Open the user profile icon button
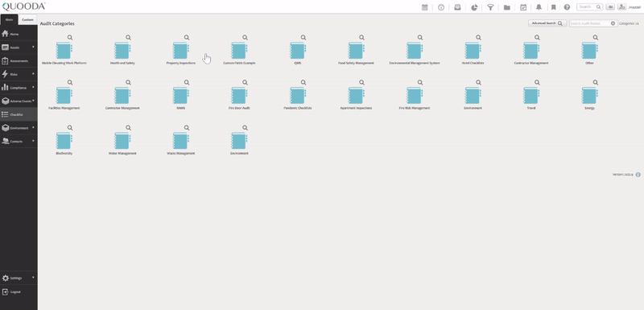The height and width of the screenshot is (310, 644). pos(621,7)
